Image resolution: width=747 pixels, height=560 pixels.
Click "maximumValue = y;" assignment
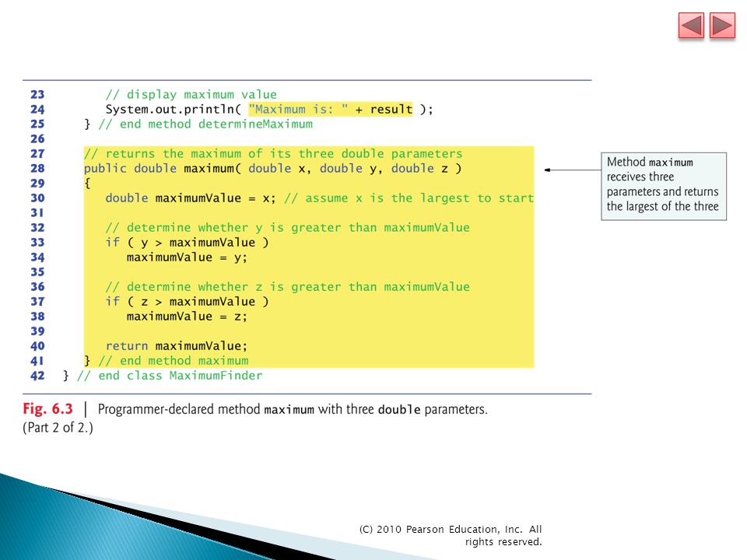point(187,257)
